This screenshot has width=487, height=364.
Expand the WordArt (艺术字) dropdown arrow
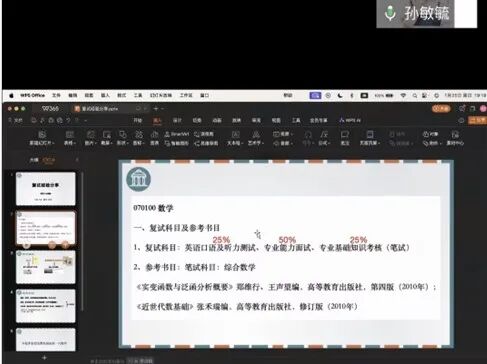tap(263, 143)
